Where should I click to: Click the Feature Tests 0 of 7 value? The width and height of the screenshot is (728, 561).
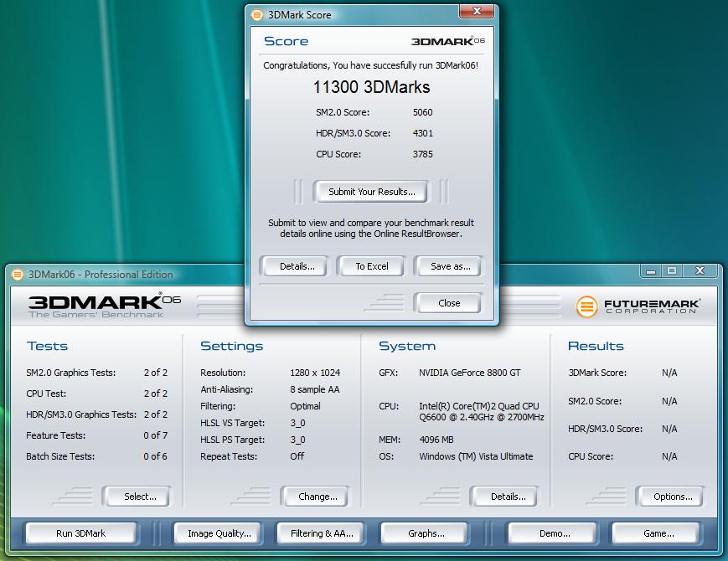coord(155,435)
